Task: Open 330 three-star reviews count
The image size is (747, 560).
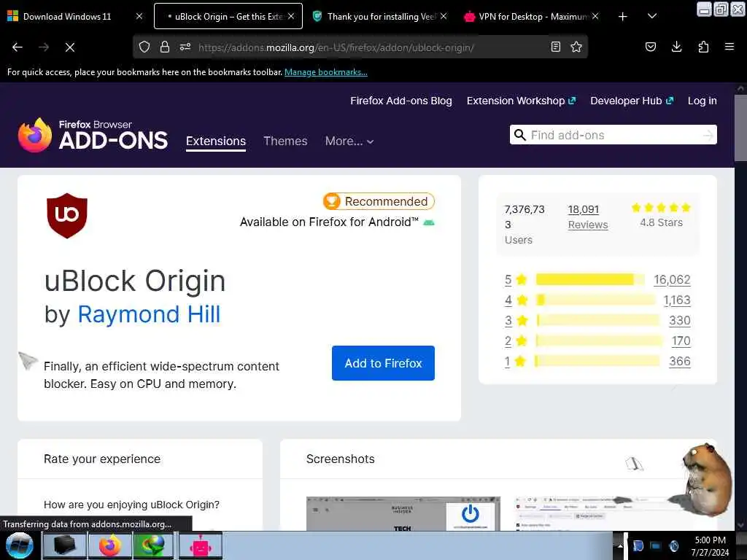Action: (x=680, y=321)
